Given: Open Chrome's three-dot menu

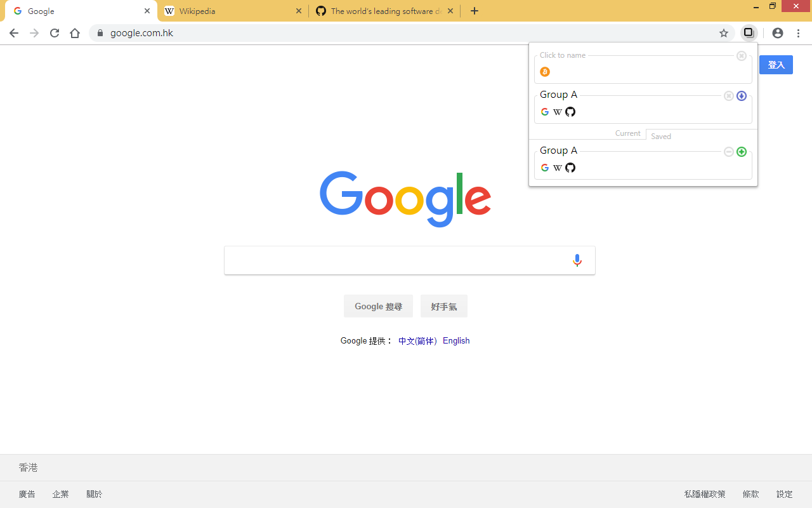Looking at the screenshot, I should pos(798,32).
